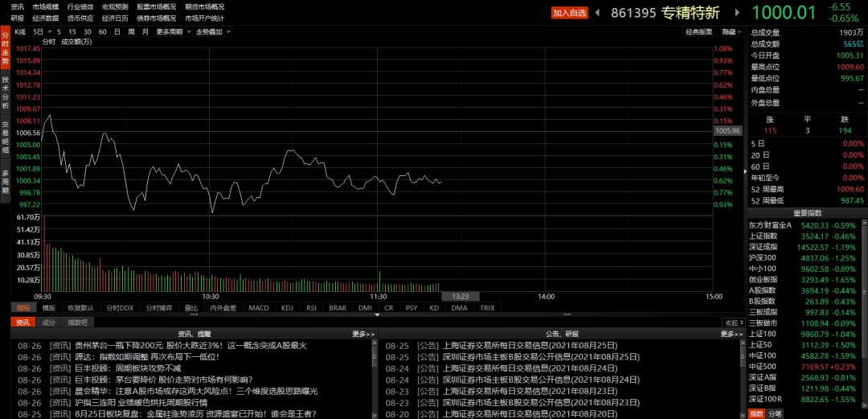Select the monthly 月 period

(145, 32)
